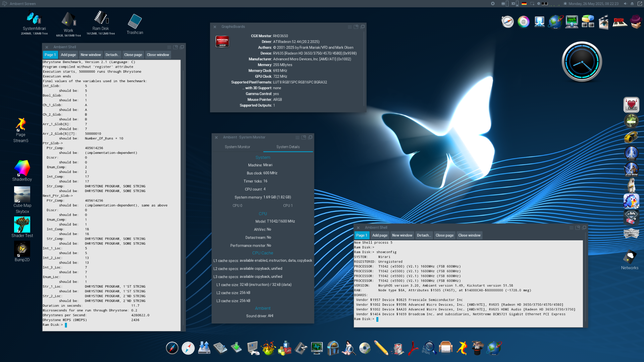Expand the Detach dropdown in left shell
644x362 pixels.
coord(112,55)
